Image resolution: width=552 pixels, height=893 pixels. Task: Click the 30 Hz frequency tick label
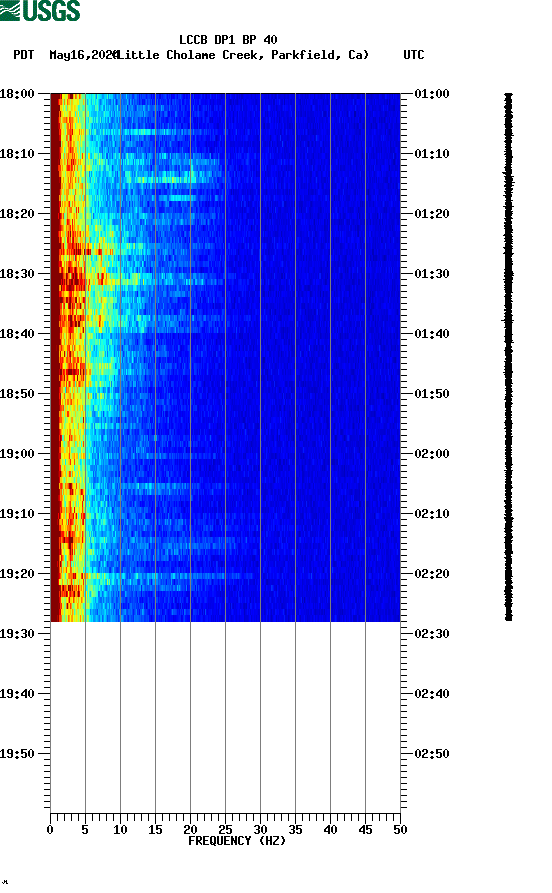point(260,830)
